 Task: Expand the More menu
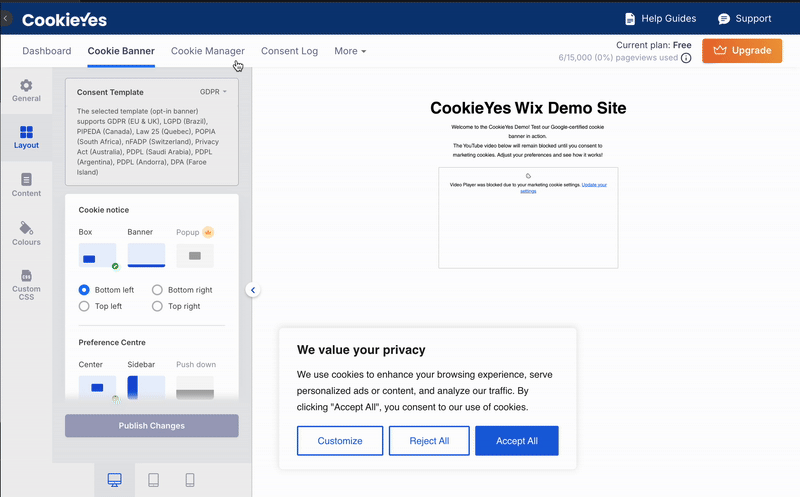click(x=350, y=51)
